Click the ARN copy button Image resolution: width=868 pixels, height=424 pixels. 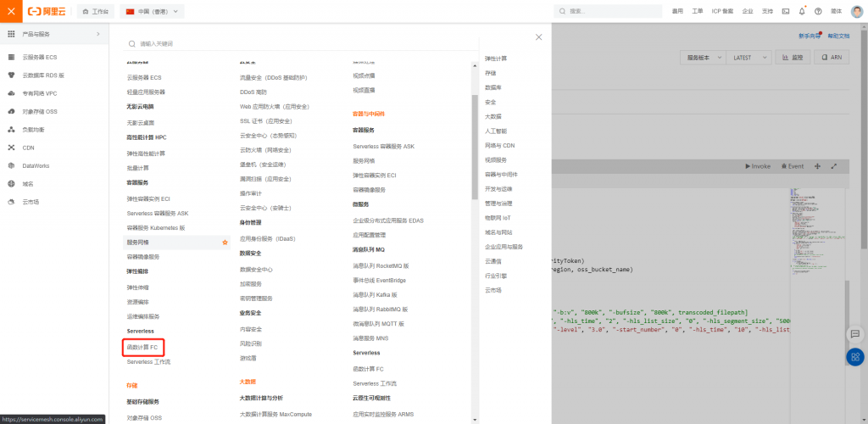(x=832, y=57)
